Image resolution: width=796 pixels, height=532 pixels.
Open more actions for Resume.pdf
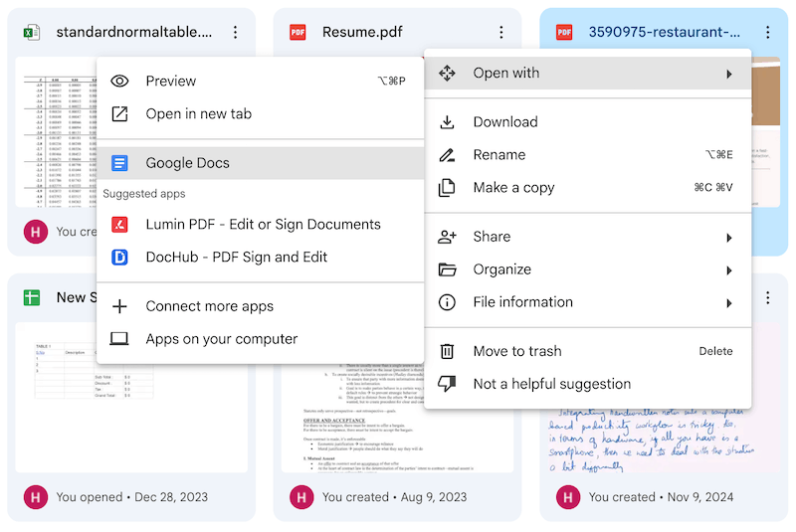pyautogui.click(x=501, y=33)
